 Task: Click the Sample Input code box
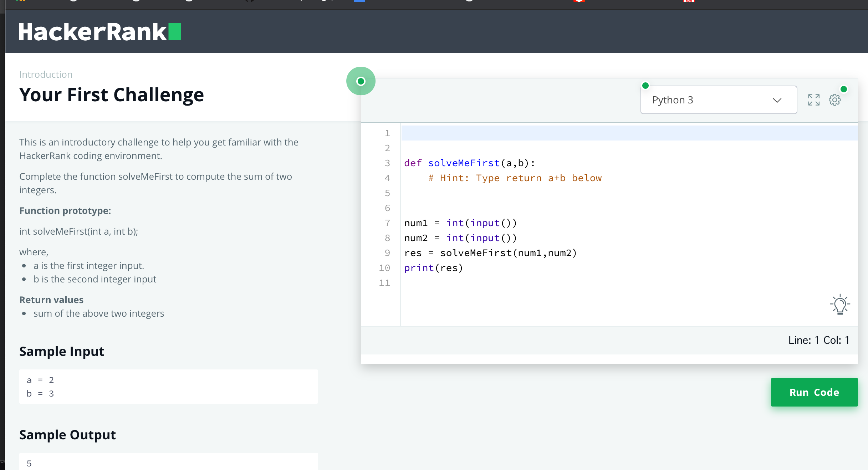click(168, 387)
